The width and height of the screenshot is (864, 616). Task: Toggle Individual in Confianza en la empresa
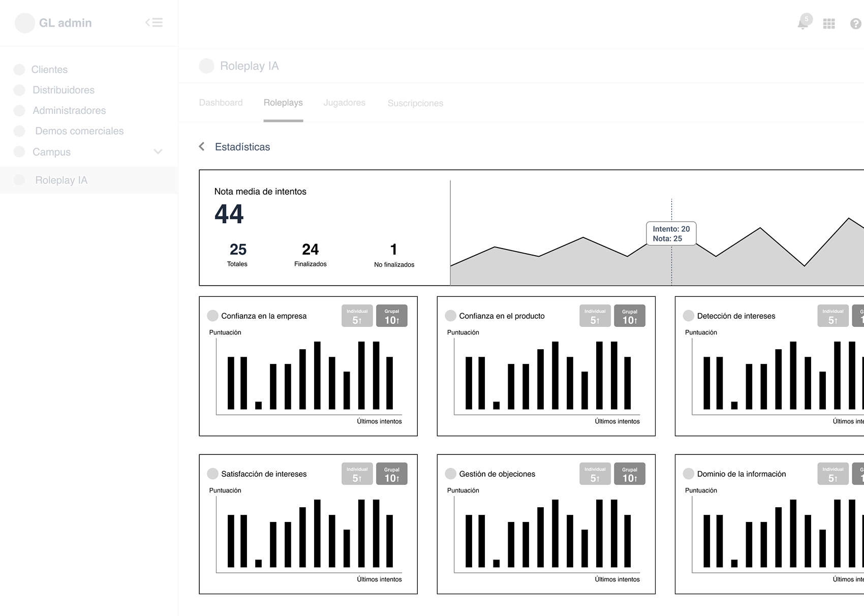[x=357, y=316]
